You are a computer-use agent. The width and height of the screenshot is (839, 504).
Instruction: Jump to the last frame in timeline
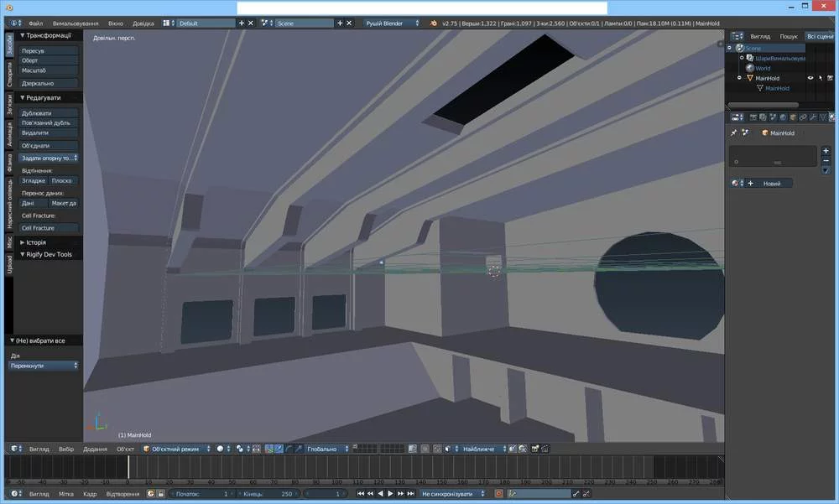[409, 494]
